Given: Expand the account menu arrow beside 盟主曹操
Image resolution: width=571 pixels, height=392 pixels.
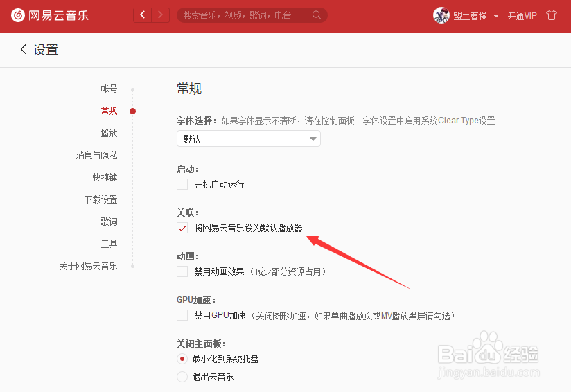Looking at the screenshot, I should tap(496, 16).
